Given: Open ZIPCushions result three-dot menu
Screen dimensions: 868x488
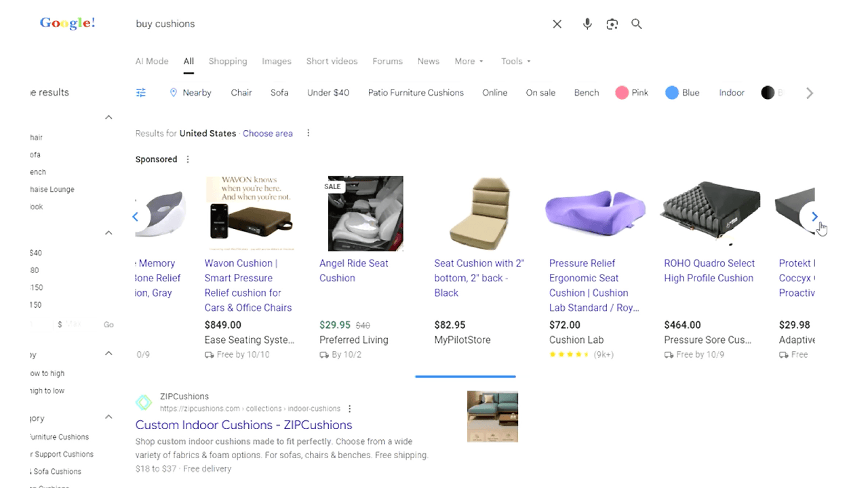Looking at the screenshot, I should 350,409.
